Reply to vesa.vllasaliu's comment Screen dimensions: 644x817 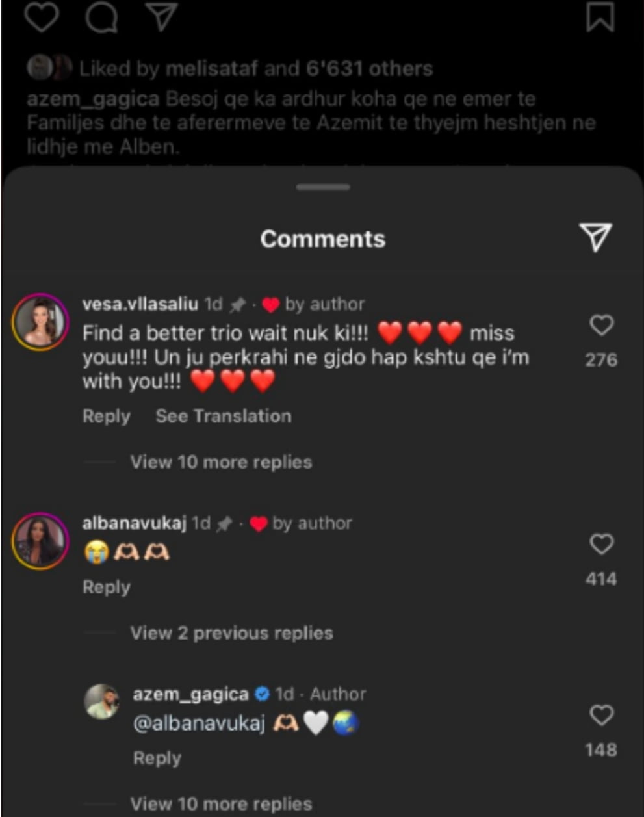coord(107,417)
